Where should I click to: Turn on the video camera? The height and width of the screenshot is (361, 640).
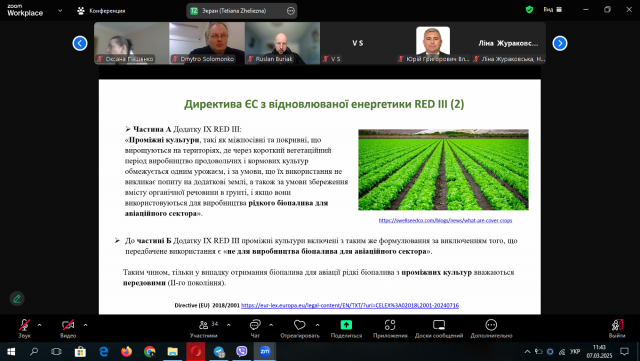click(x=68, y=325)
